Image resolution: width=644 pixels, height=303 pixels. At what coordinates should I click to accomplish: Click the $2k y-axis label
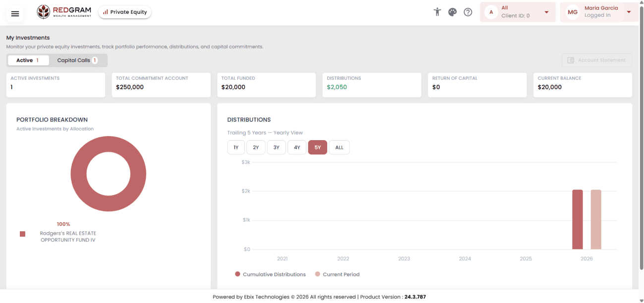pyautogui.click(x=246, y=191)
